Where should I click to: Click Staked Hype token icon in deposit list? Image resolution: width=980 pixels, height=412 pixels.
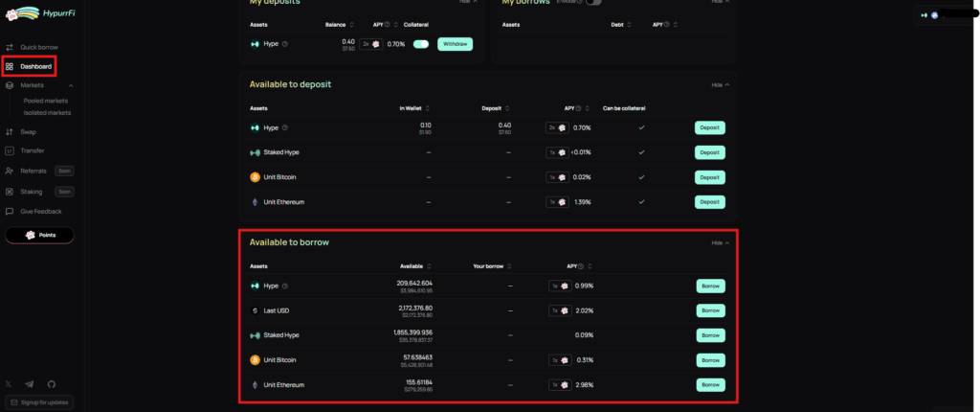255,152
